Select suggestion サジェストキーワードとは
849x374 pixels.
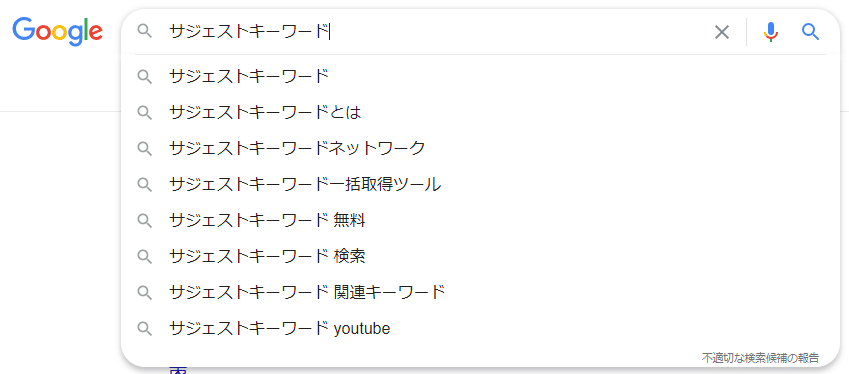(x=480, y=113)
